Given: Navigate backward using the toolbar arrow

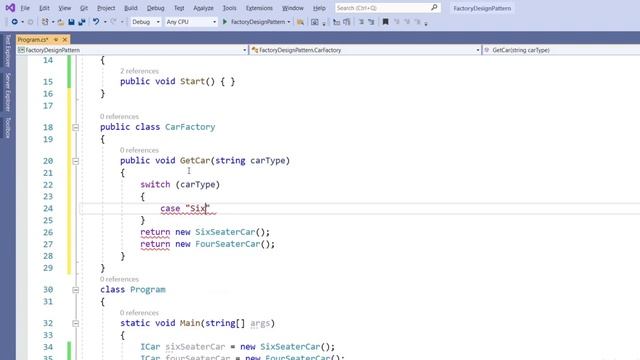Looking at the screenshot, I should pos(14,22).
